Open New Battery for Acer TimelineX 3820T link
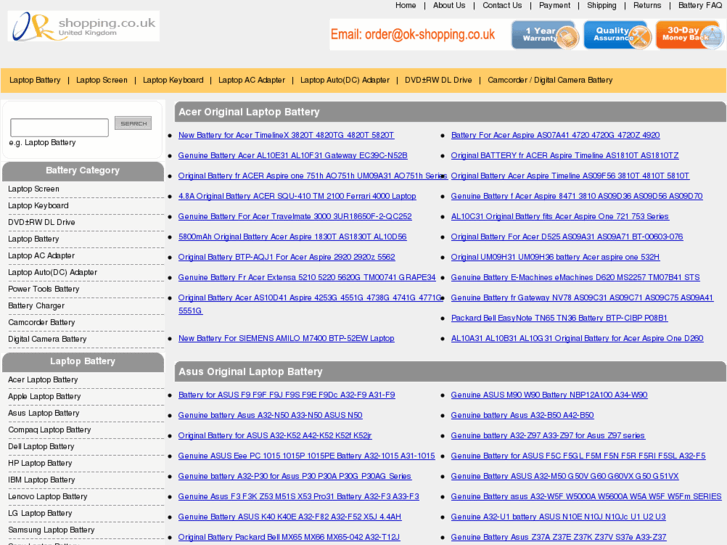Screen dimensions: 727x545 286,135
